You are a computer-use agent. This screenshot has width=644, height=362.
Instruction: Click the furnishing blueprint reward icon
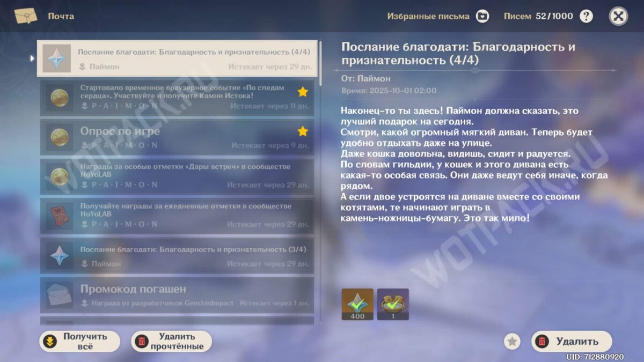click(393, 304)
